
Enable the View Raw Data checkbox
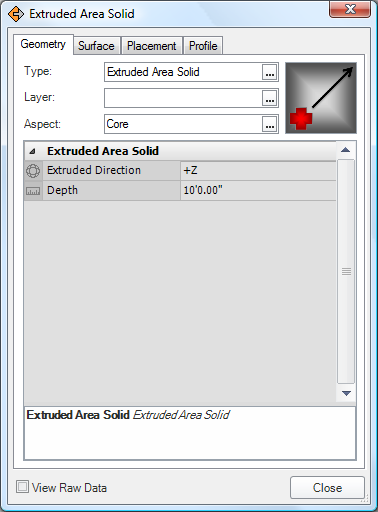point(22,487)
